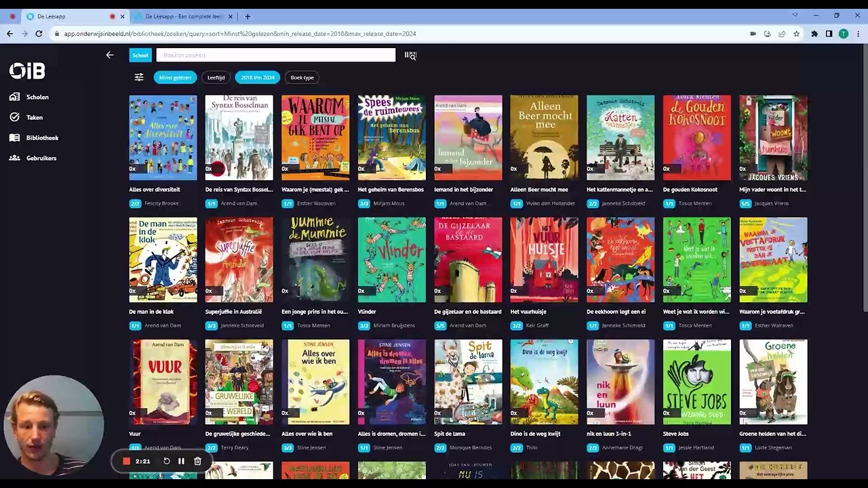This screenshot has height=488, width=868.
Task: Click the nik en luun 3-in-1 title
Action: (610, 434)
